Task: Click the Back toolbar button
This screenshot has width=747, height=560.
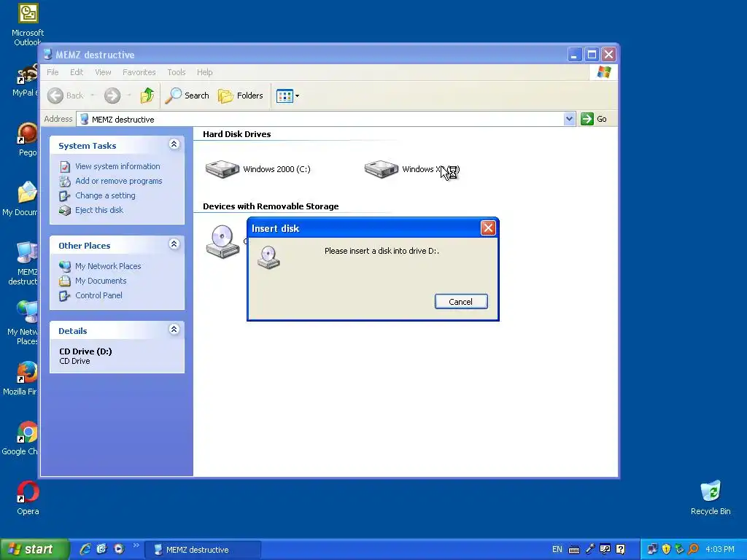Action: click(66, 96)
